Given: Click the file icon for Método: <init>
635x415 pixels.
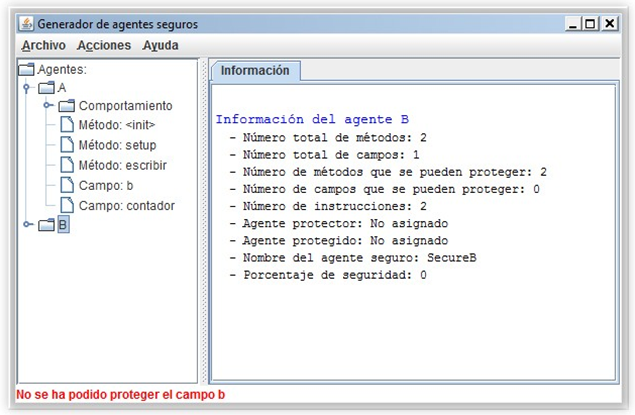Looking at the screenshot, I should pyautogui.click(x=67, y=125).
